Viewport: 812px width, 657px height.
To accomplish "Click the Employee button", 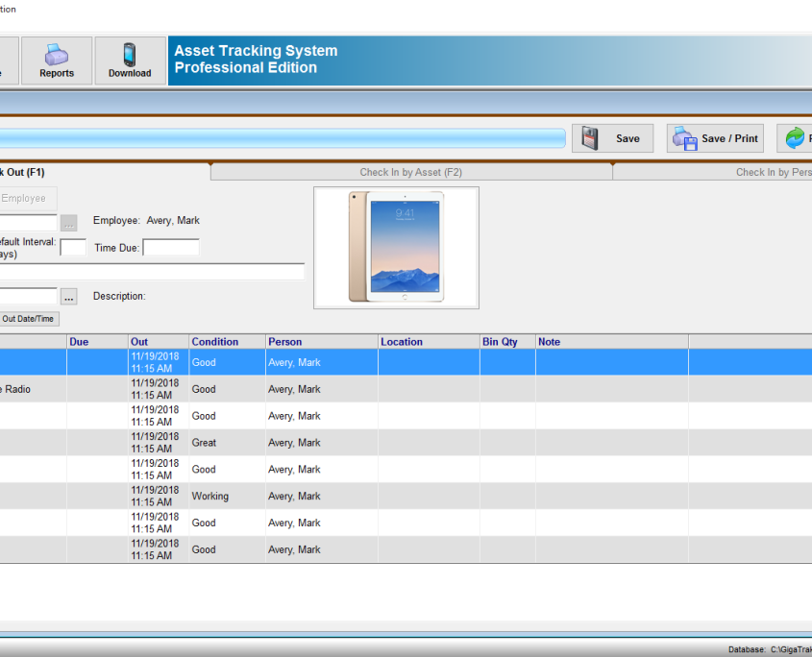I will [28, 198].
